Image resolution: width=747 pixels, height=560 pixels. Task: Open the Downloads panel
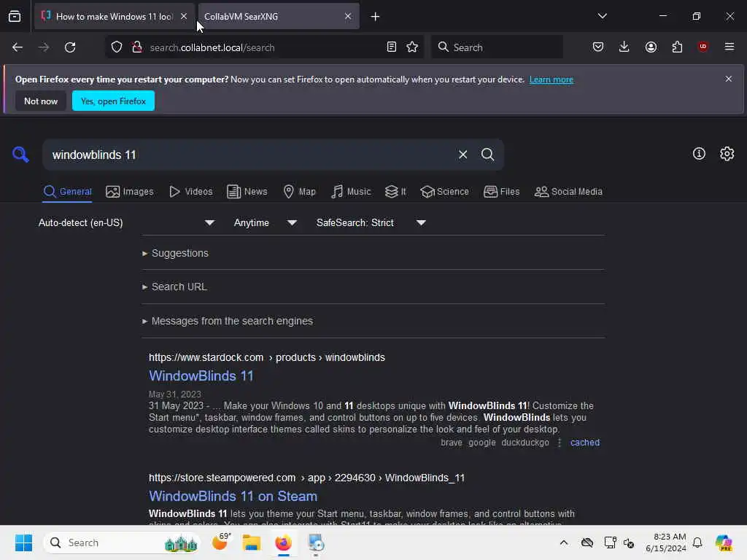coord(624,47)
